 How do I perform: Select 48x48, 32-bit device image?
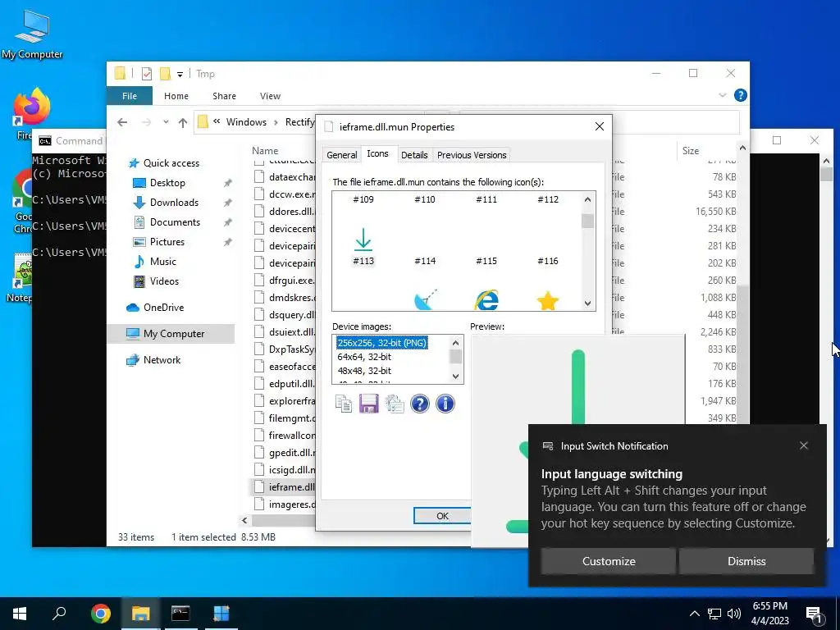[364, 371]
